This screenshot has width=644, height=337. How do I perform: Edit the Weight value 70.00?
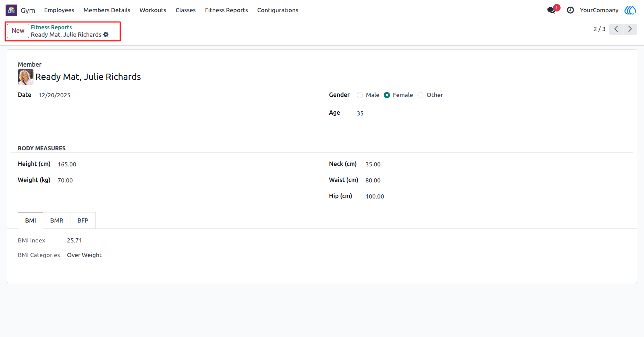(x=65, y=180)
